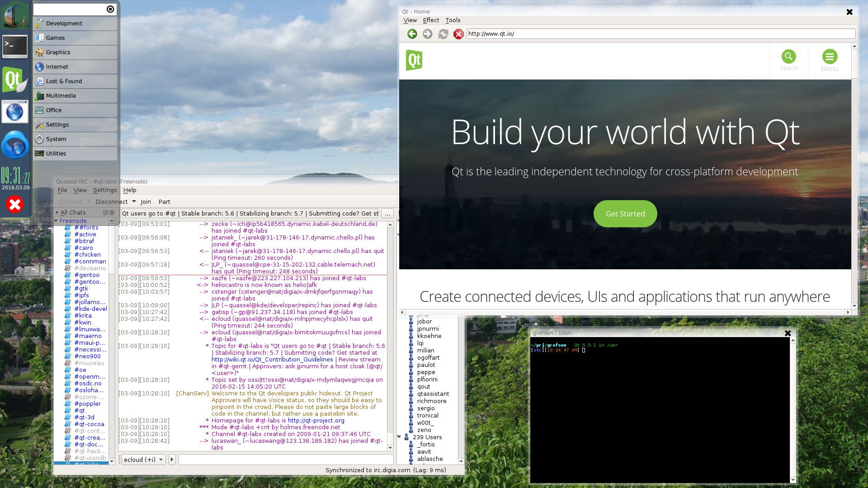Clear the application menu search field
868x488 pixels.
tap(109, 9)
